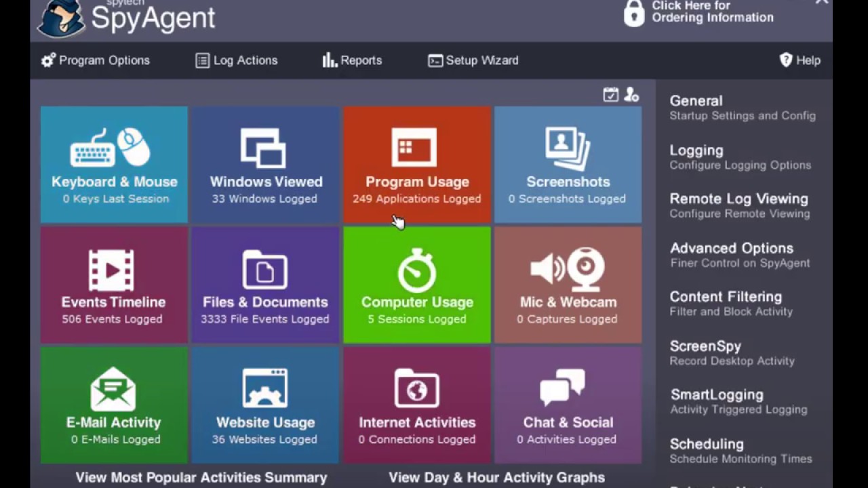Open Logging configuration options

(741, 157)
